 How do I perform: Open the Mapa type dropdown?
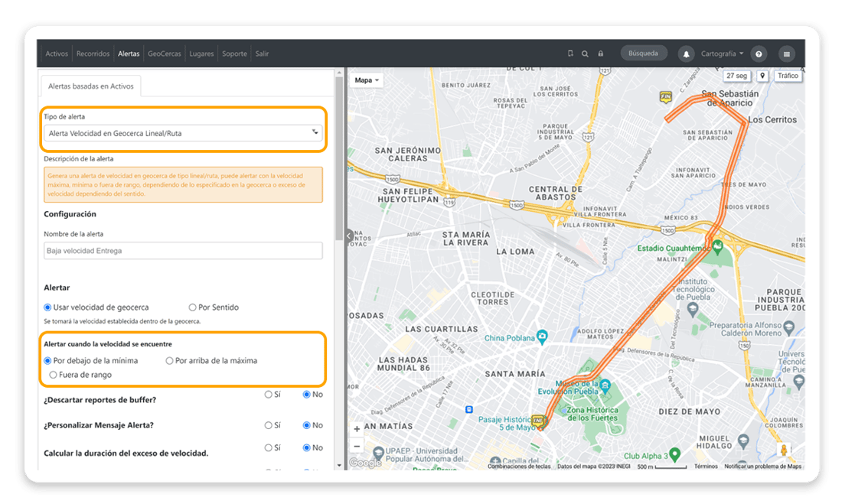pos(367,80)
